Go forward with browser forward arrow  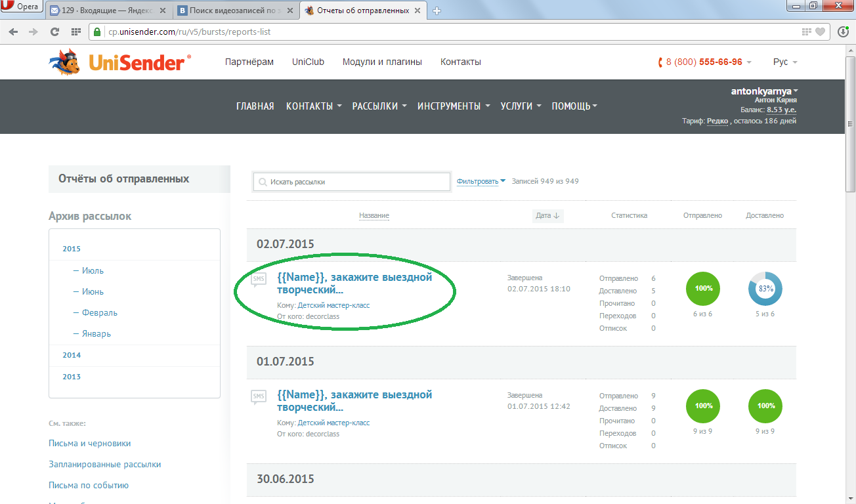point(33,31)
